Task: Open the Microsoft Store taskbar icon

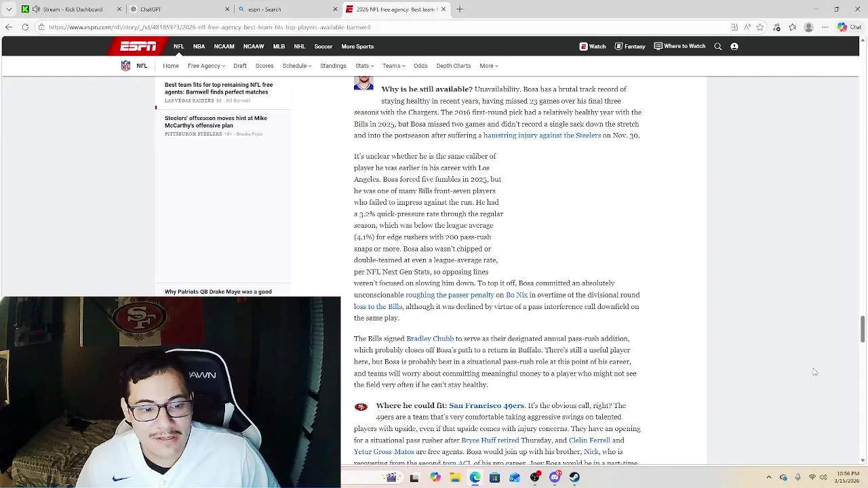Action: (494, 477)
